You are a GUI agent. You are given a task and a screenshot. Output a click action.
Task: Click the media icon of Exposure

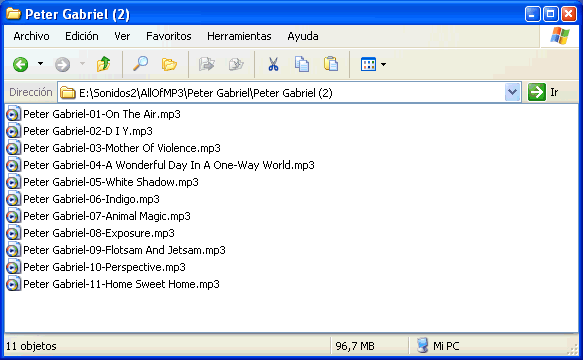pyautogui.click(x=13, y=233)
